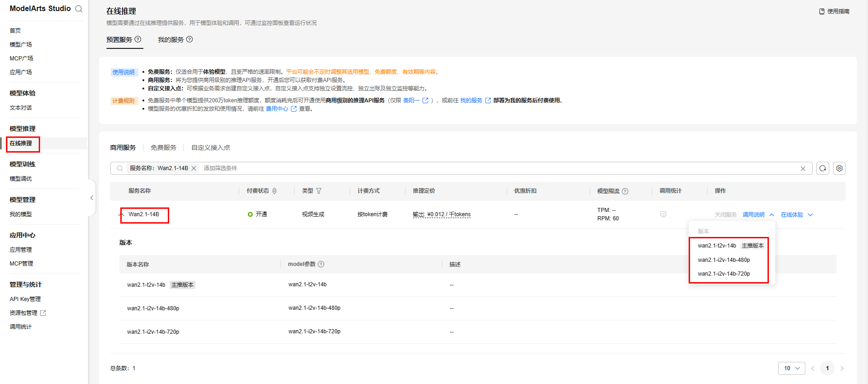Open external link icon after 我的服务 link
868x384 pixels.
coord(488,100)
